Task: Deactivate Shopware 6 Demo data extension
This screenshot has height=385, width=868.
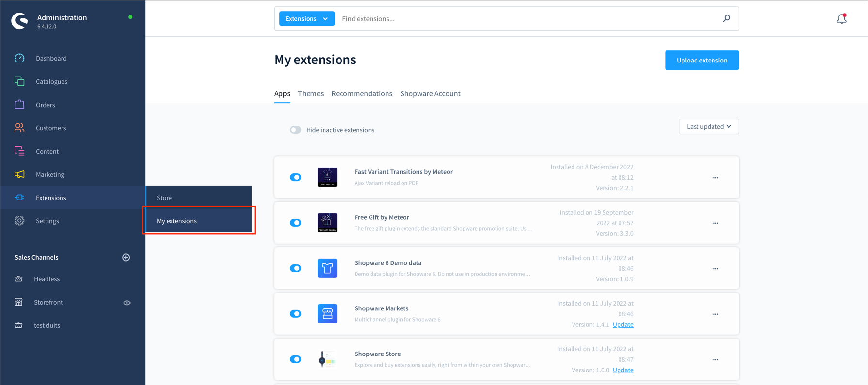Action: pyautogui.click(x=295, y=268)
